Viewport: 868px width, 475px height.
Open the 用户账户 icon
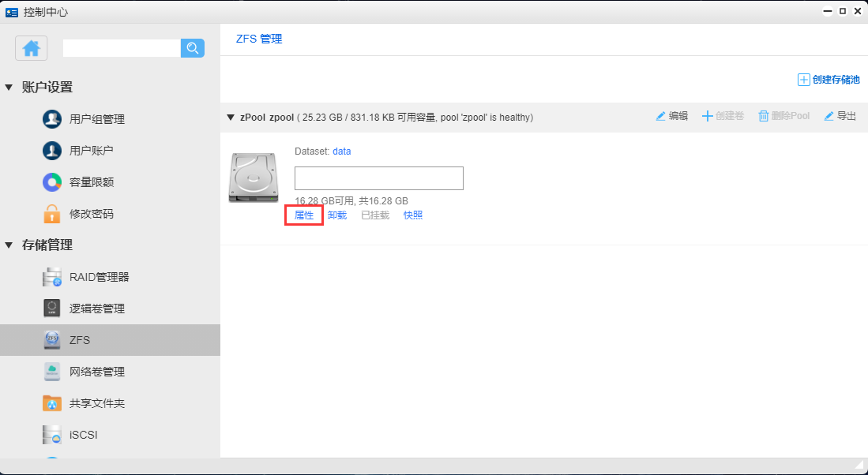point(52,151)
